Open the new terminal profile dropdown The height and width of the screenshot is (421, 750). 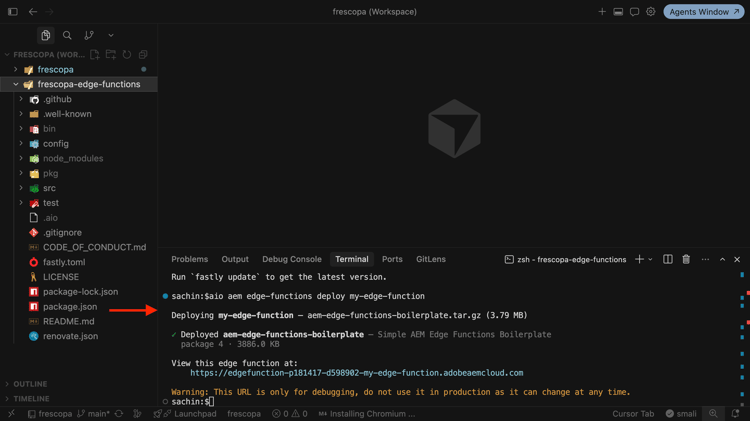point(651,260)
